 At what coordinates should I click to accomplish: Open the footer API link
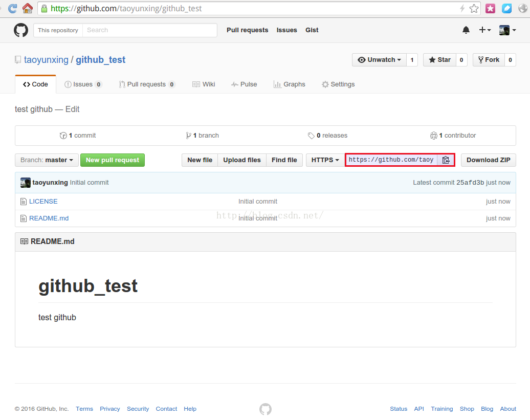419,409
